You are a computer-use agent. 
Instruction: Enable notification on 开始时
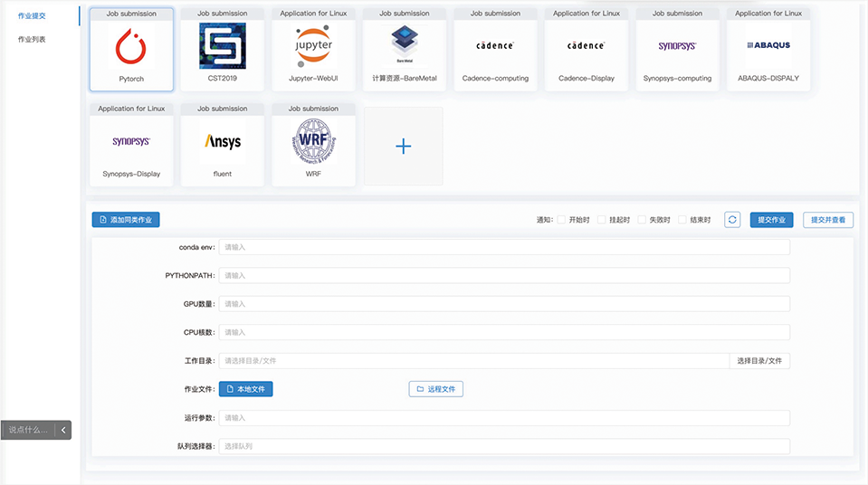point(561,220)
